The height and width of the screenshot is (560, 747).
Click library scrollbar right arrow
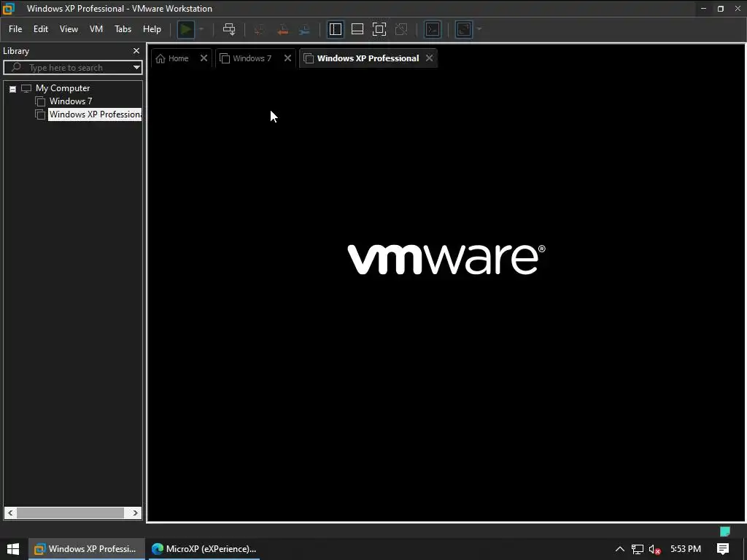[135, 513]
